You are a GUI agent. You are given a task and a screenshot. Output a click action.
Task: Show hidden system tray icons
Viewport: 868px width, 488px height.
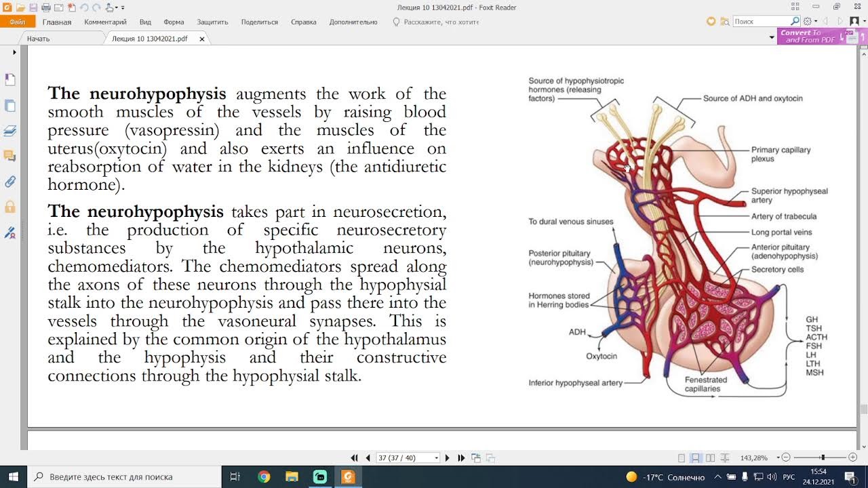tap(719, 477)
